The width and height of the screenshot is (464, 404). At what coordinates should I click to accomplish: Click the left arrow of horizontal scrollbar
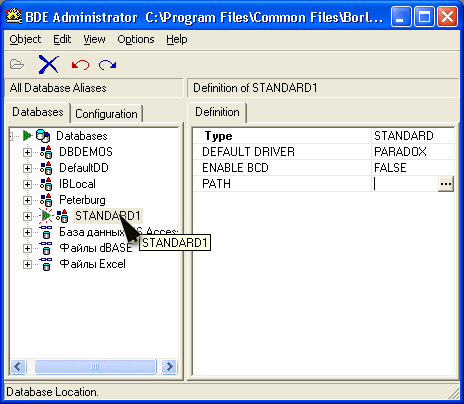coord(18,367)
